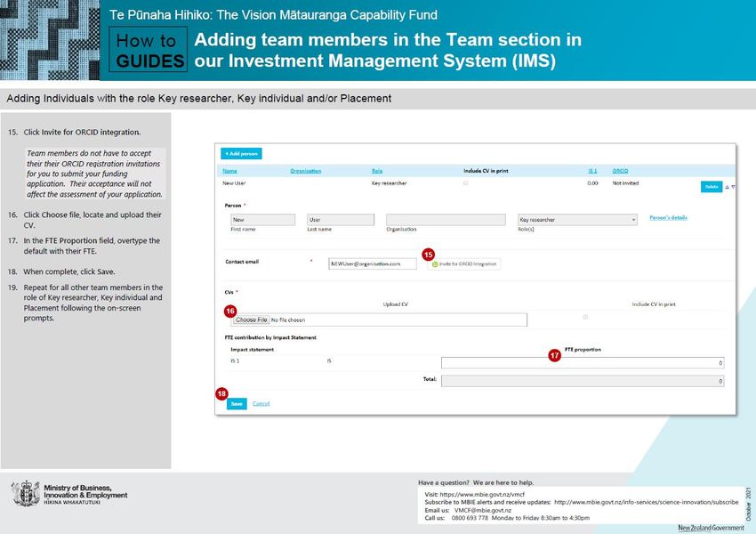Click the green ORCID icon on invite button

click(x=435, y=264)
